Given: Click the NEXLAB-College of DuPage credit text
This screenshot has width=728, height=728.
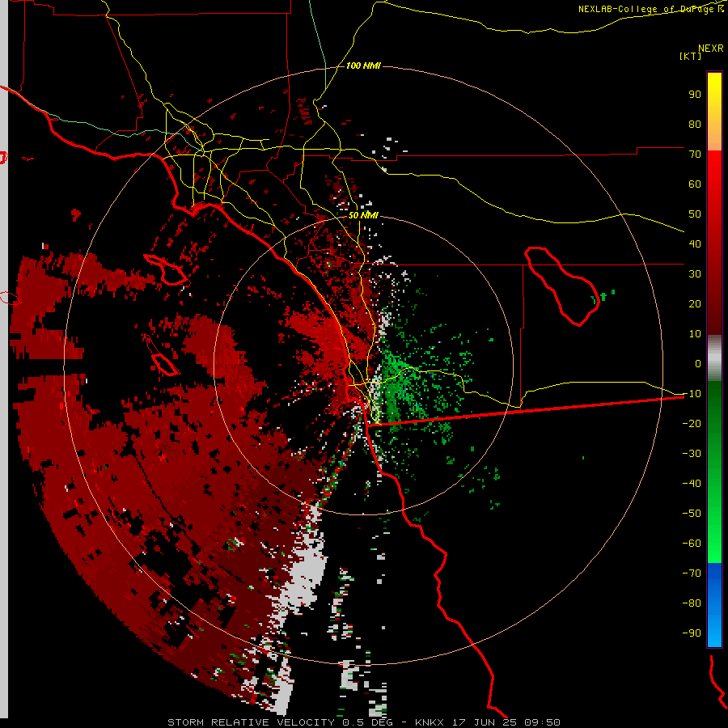Looking at the screenshot, I should click(x=651, y=9).
